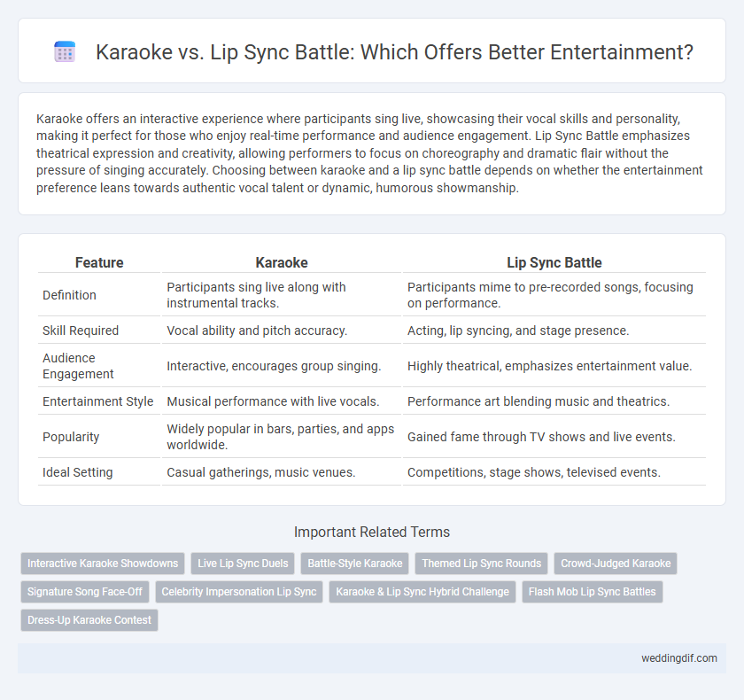Image resolution: width=744 pixels, height=700 pixels.
Task: Visit the weddingdif.com footer link
Action: [x=679, y=658]
